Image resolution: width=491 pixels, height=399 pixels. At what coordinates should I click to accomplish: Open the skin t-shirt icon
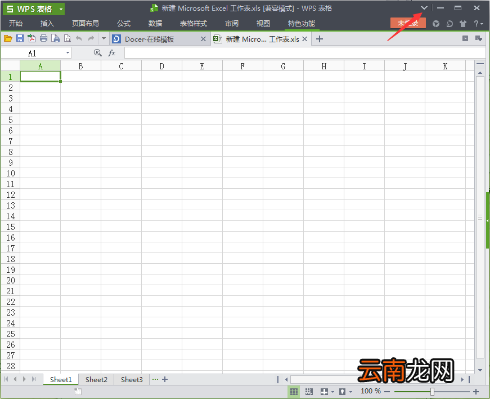463,24
